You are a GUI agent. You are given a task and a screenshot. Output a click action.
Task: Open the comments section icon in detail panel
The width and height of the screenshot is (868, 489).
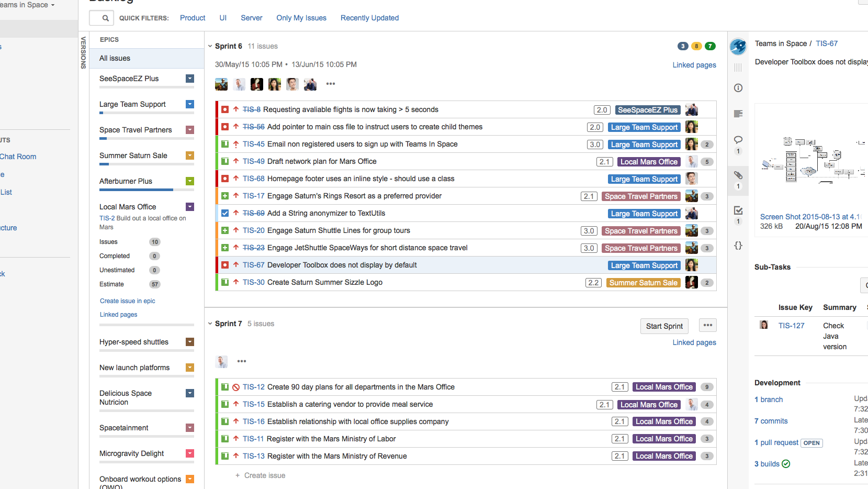point(738,140)
